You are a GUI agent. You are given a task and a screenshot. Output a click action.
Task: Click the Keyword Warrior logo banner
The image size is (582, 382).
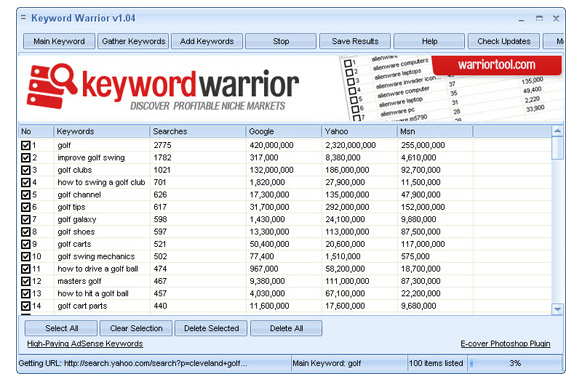163,87
